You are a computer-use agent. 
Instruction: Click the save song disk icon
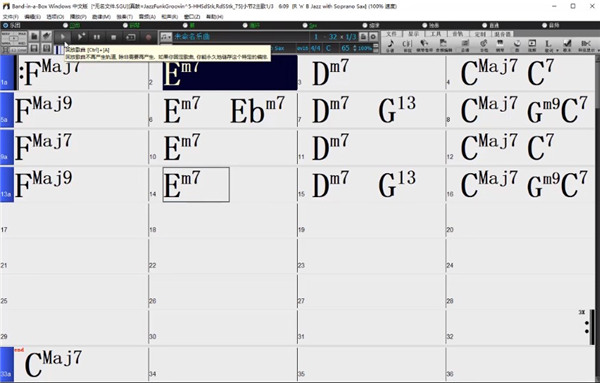[34, 48]
